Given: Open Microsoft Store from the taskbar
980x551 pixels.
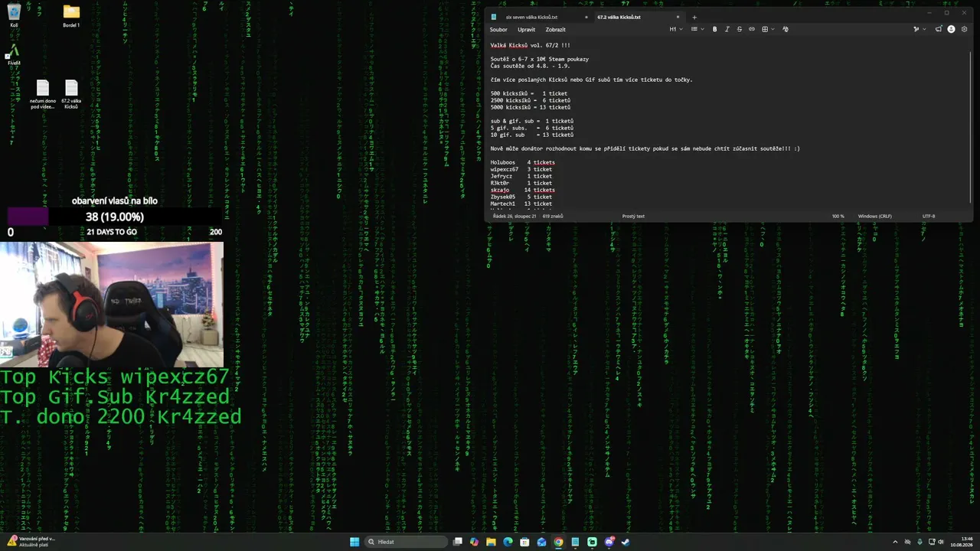Looking at the screenshot, I should coord(524,542).
